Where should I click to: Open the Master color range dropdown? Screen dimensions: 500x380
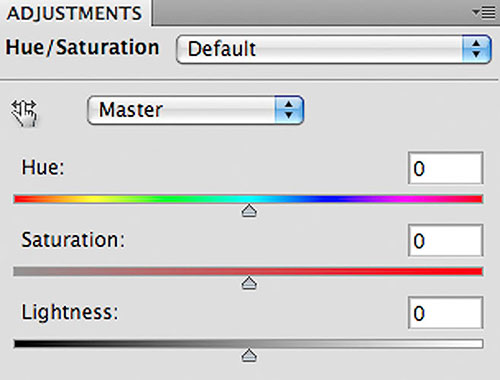195,110
